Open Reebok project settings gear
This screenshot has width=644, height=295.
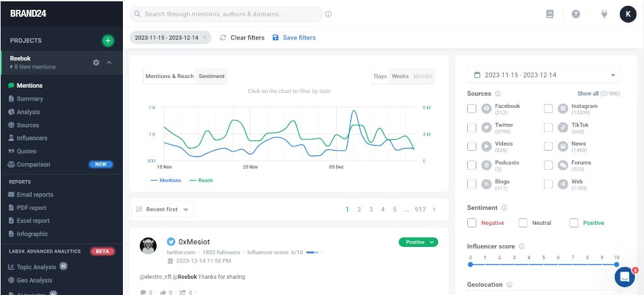(96, 62)
